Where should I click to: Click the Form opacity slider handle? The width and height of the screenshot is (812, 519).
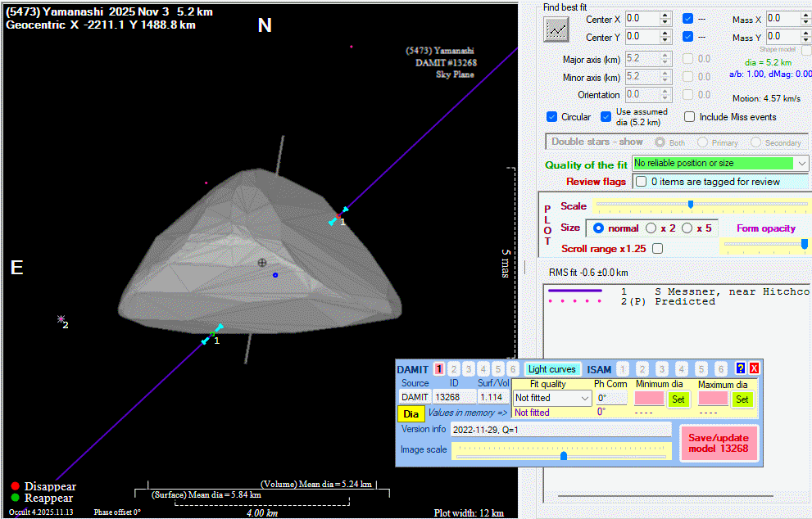805,244
